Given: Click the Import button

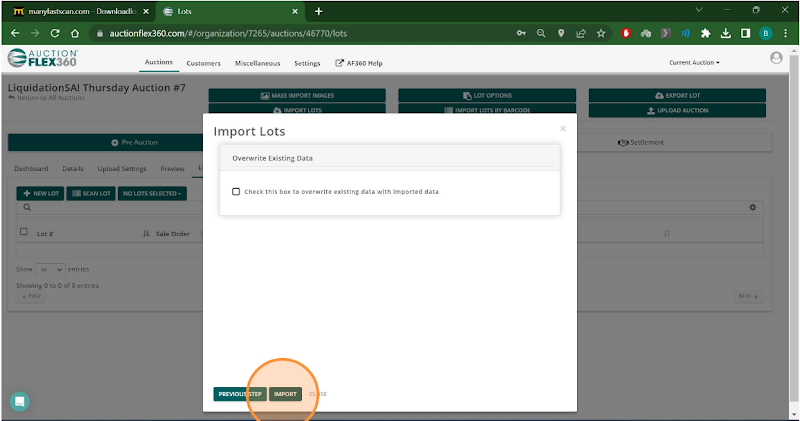Looking at the screenshot, I should pos(285,394).
